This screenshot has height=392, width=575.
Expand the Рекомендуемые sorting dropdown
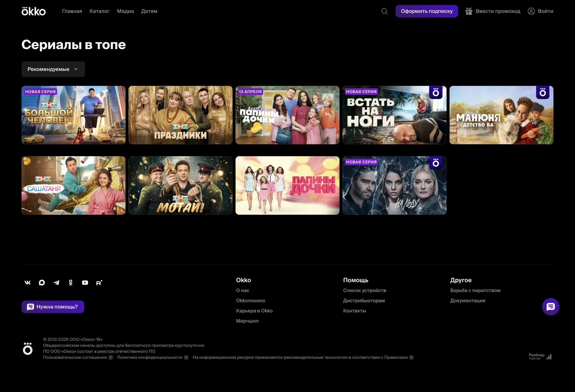(x=53, y=69)
